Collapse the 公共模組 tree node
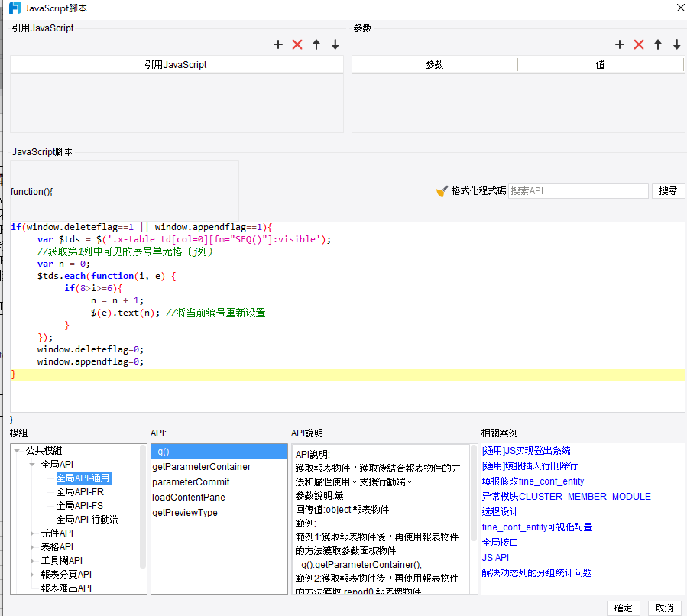Screen dimensions: 687x616 pos(17,451)
